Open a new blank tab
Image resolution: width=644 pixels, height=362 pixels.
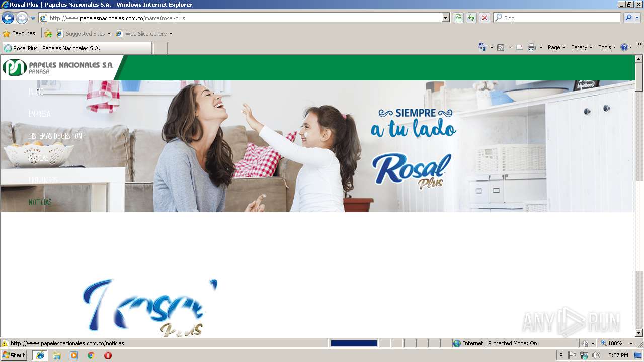[160, 48]
